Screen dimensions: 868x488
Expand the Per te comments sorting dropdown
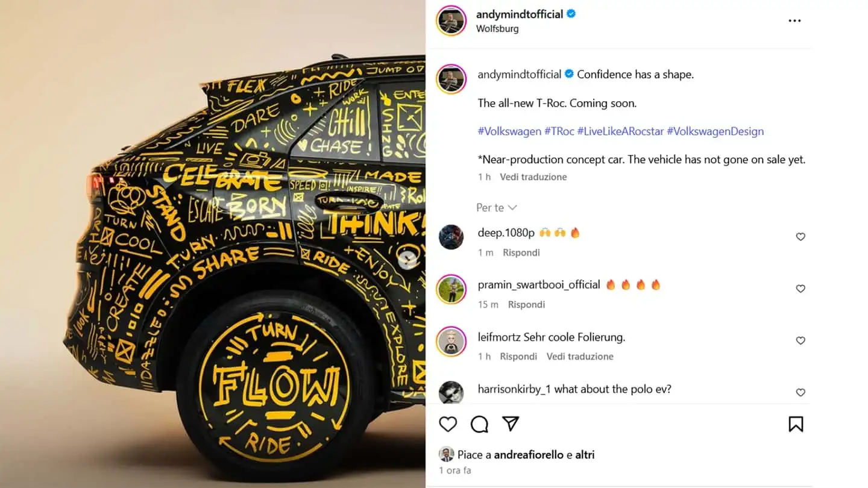tap(496, 207)
